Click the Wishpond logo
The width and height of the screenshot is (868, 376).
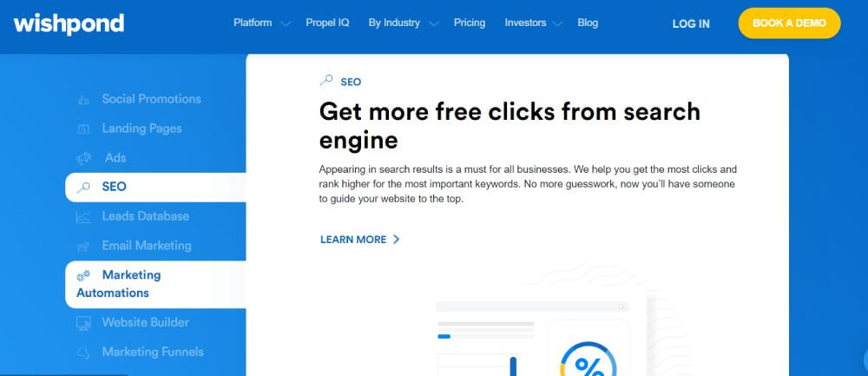(x=69, y=23)
